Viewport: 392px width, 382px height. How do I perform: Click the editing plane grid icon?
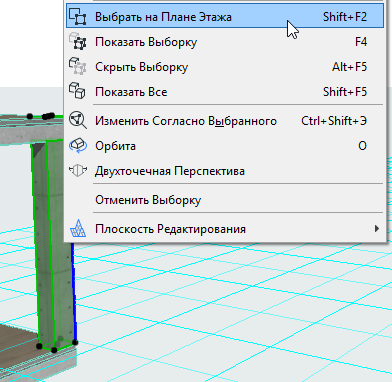point(78,228)
